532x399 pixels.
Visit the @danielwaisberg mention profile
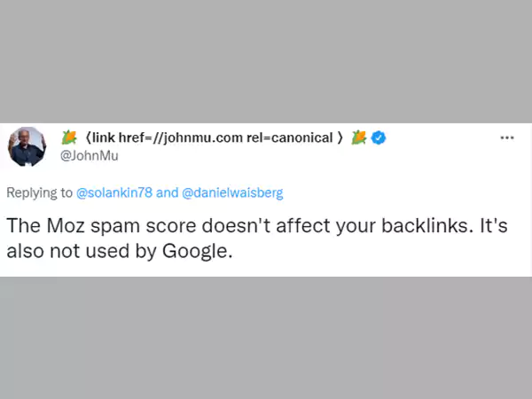[232, 192]
